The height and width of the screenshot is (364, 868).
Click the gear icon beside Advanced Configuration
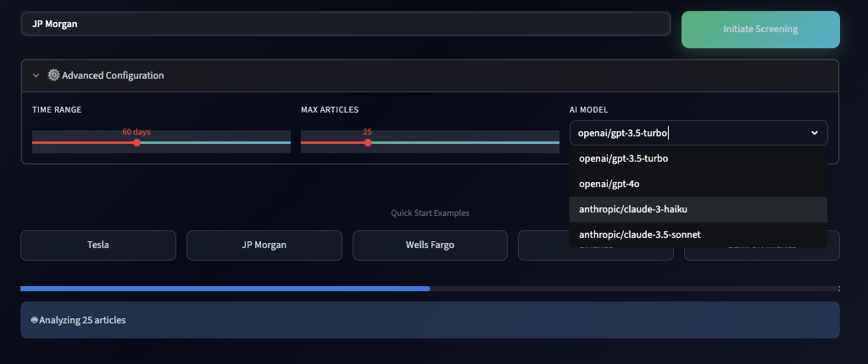[x=53, y=75]
